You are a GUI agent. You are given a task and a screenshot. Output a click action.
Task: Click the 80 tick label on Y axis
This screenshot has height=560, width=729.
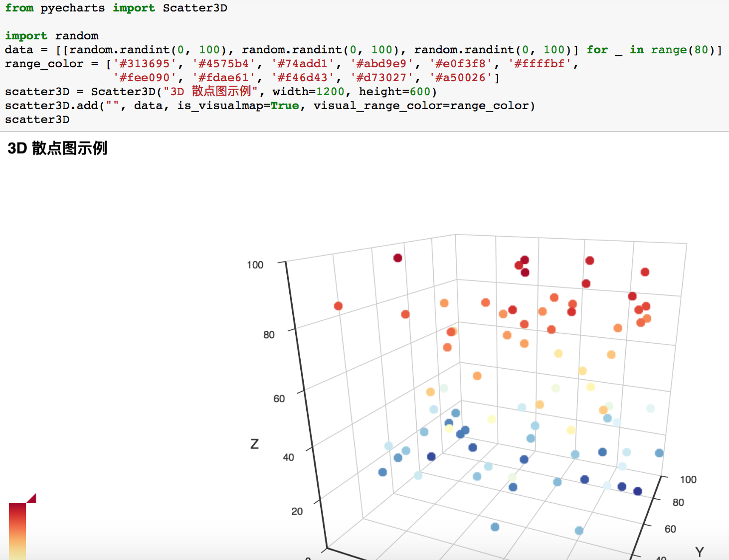tap(677, 503)
